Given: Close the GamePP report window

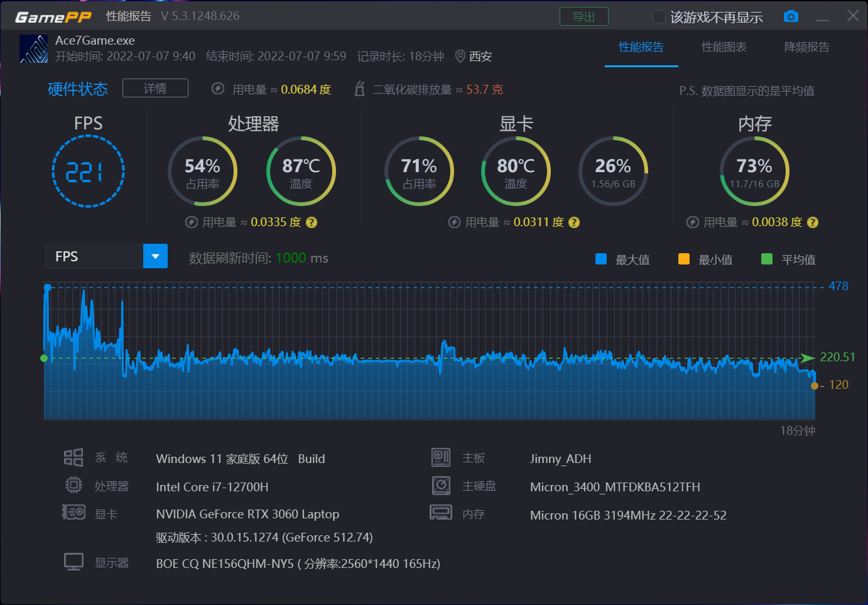Looking at the screenshot, I should point(853,16).
